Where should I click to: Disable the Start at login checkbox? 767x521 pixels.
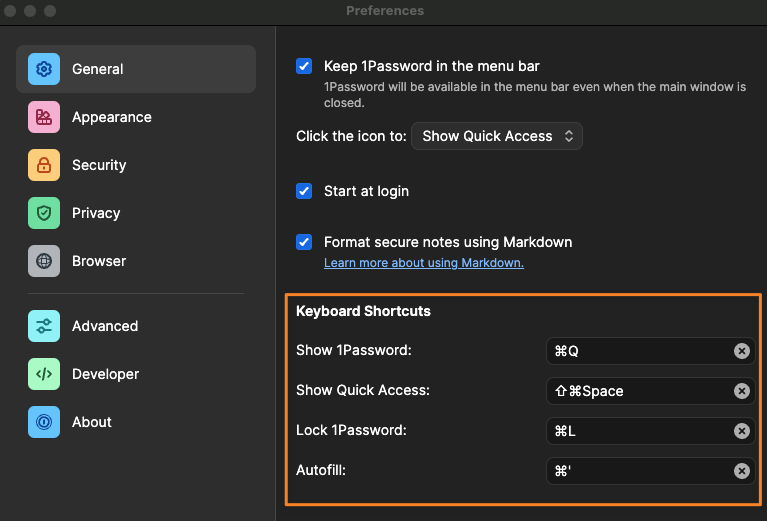tap(305, 191)
